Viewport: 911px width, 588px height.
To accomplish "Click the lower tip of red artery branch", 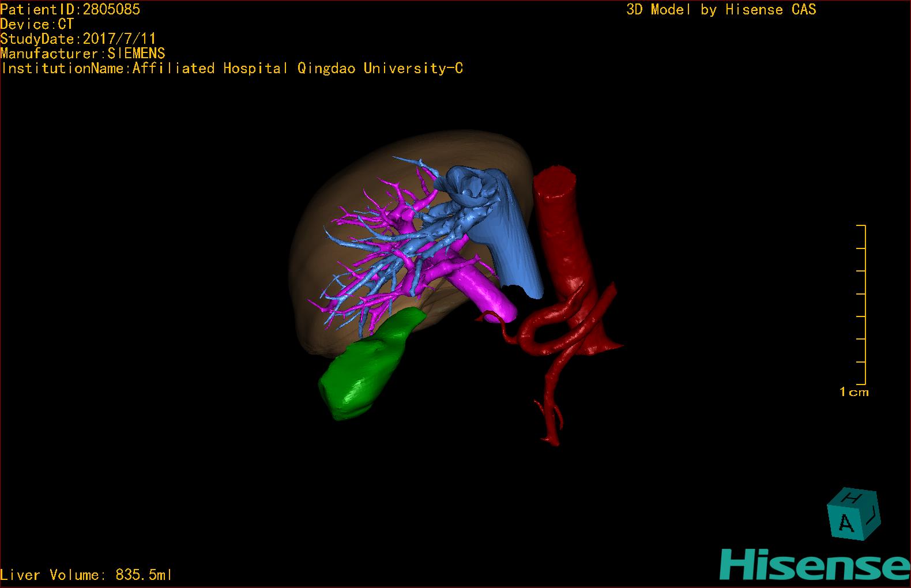I will [x=552, y=442].
